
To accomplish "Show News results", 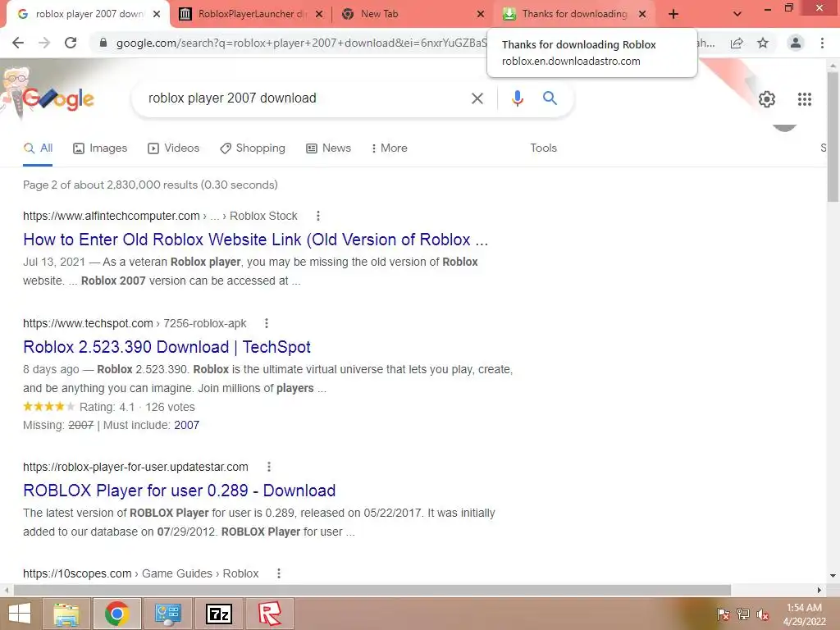I will tap(328, 148).
